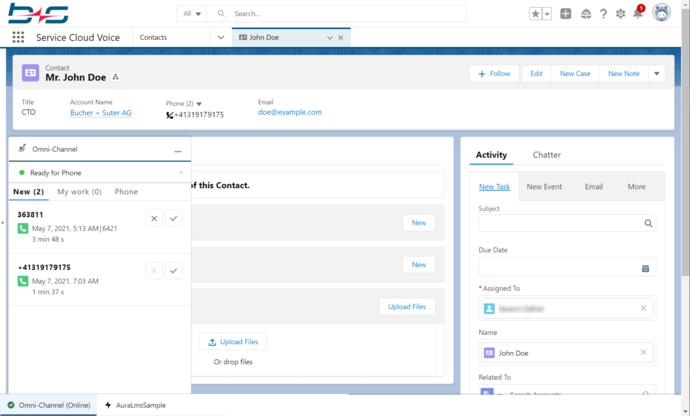Remove the Assigned To user

[x=643, y=308]
